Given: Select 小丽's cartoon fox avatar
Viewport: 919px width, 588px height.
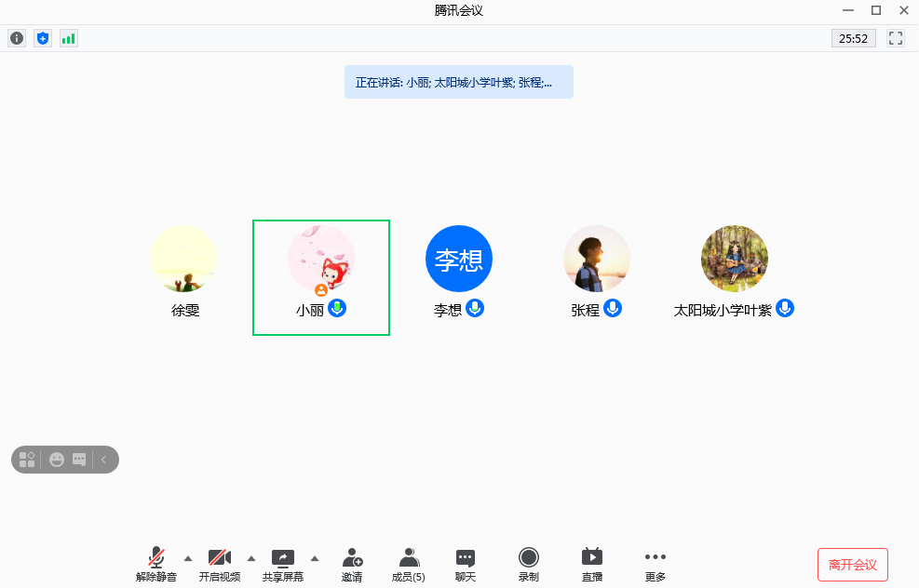Looking at the screenshot, I should click(321, 259).
